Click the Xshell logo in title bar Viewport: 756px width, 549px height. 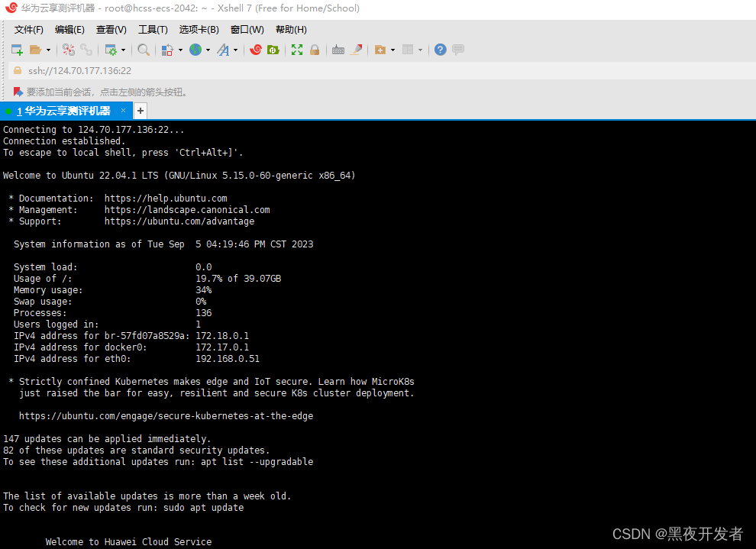[11, 8]
